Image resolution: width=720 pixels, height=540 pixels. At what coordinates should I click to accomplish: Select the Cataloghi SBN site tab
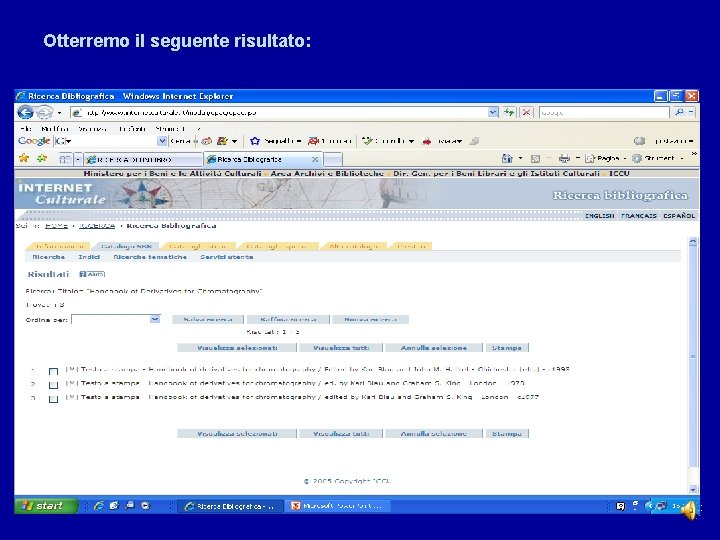[x=126, y=246]
